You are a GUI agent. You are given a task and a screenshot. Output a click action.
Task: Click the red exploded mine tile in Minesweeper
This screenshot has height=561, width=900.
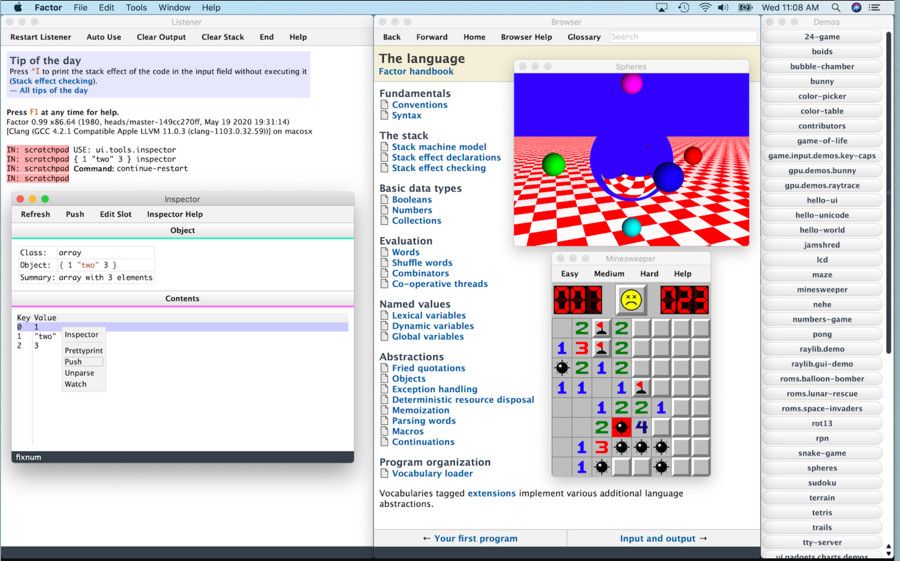[621, 427]
